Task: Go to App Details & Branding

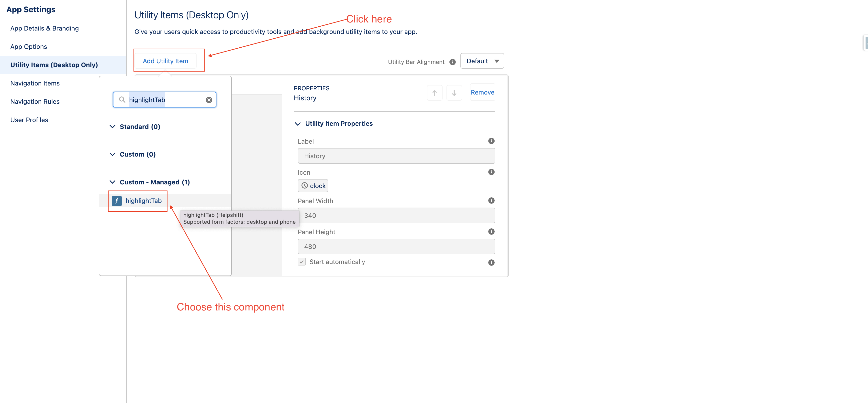Action: 45,28
